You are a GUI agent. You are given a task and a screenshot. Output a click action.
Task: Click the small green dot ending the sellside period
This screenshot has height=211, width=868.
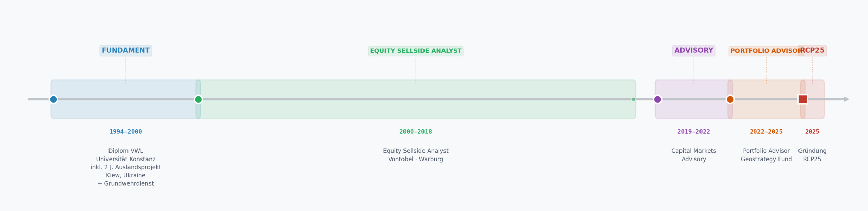point(633,99)
